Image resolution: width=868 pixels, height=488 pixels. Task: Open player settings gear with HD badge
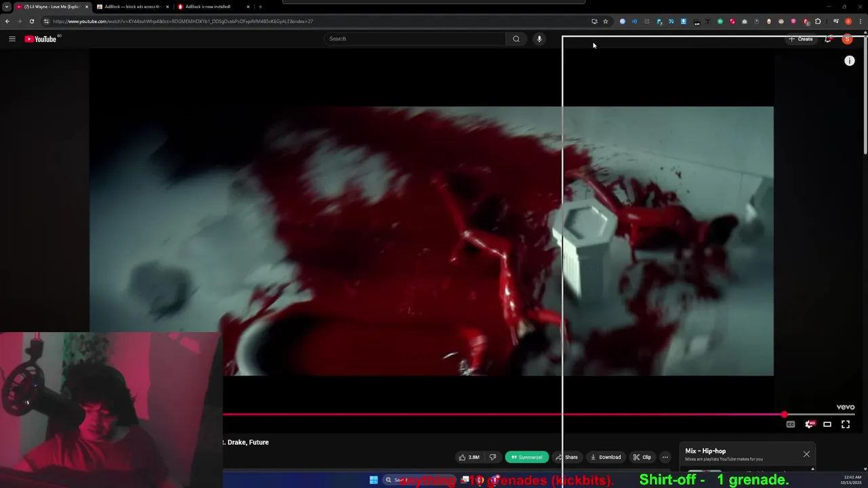coord(809,424)
